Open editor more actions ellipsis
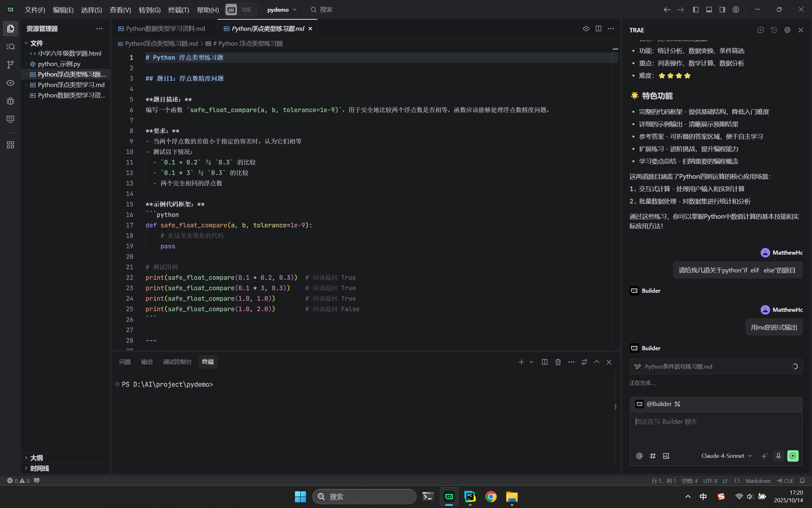The image size is (812, 508). coord(611,29)
